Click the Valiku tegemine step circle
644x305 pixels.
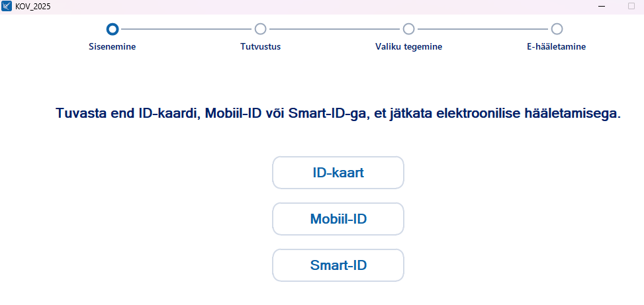tap(409, 29)
